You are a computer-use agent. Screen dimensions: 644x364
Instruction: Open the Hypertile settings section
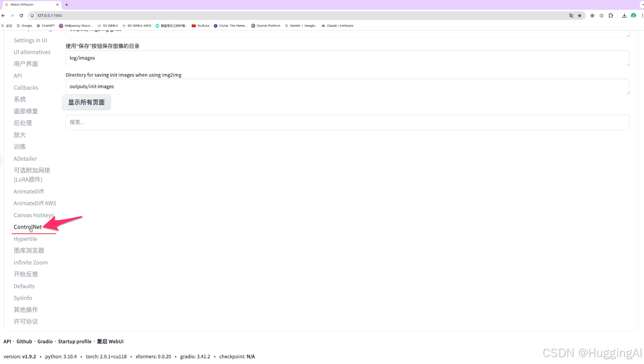(25, 239)
